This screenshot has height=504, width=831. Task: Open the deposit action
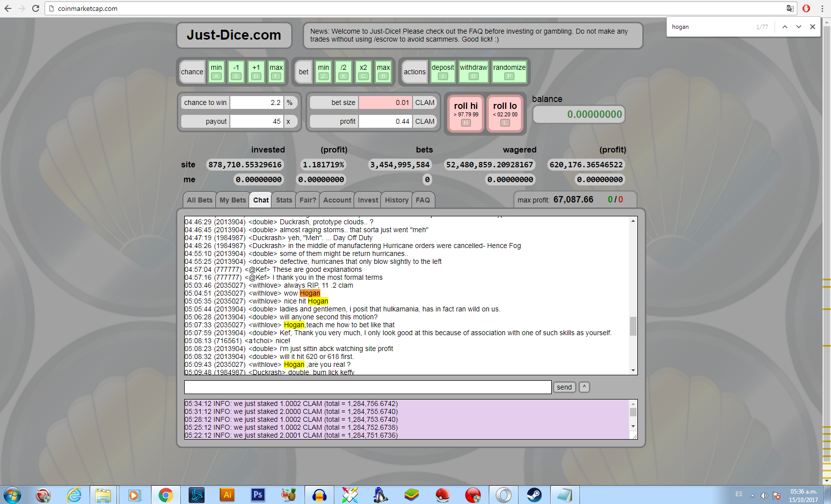coord(443,72)
